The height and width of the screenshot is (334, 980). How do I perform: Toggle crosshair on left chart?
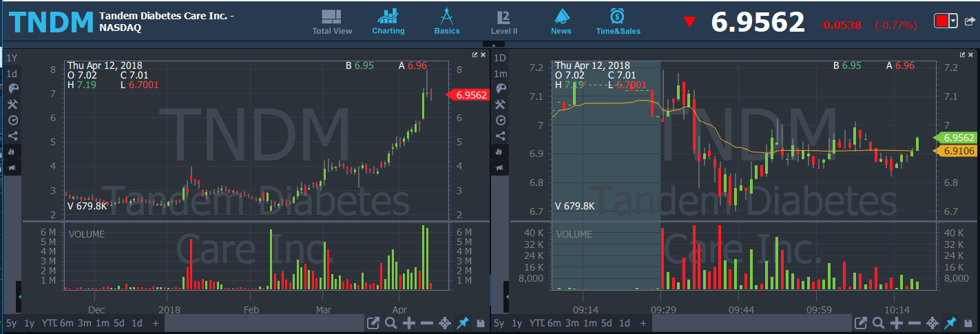tap(445, 323)
